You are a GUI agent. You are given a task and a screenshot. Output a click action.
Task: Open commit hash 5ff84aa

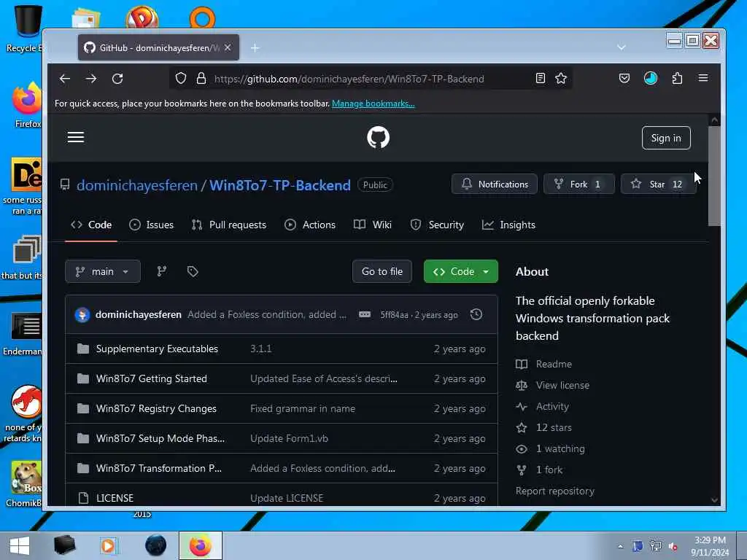pos(394,315)
